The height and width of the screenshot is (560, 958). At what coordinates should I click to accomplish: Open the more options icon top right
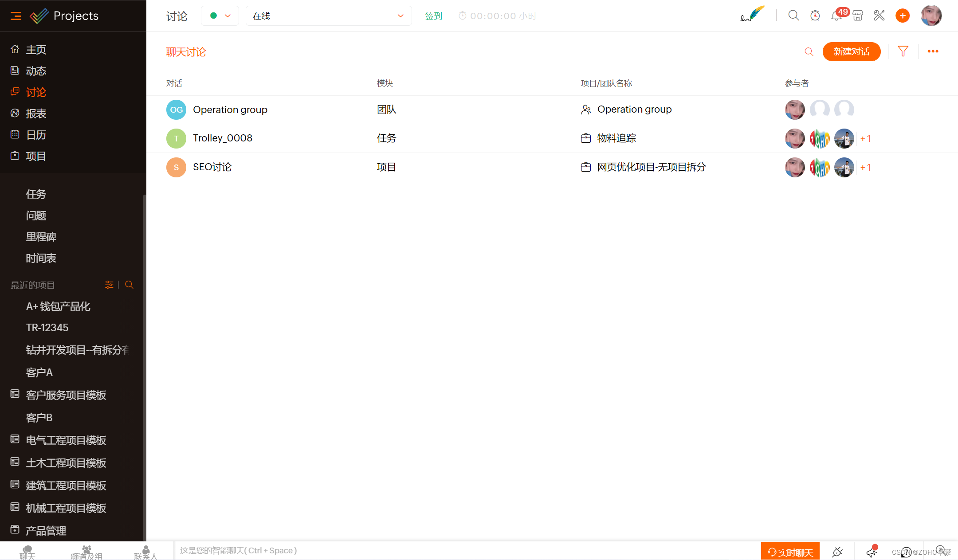(x=933, y=51)
